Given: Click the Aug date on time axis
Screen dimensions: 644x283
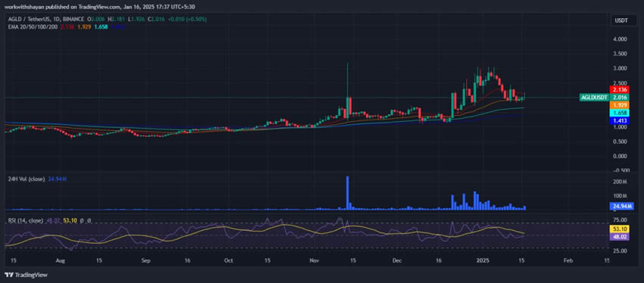Looking at the screenshot, I should [x=61, y=260].
